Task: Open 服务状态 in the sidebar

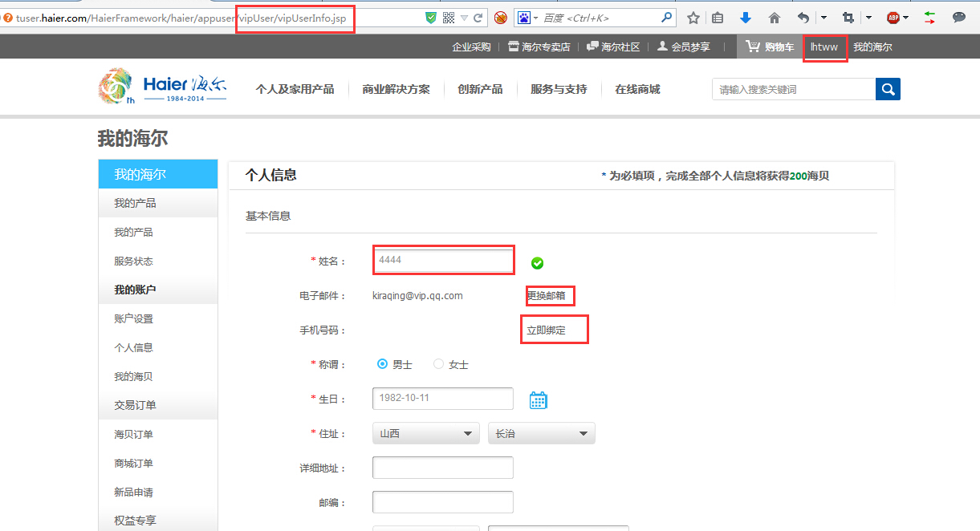Action: click(x=133, y=261)
